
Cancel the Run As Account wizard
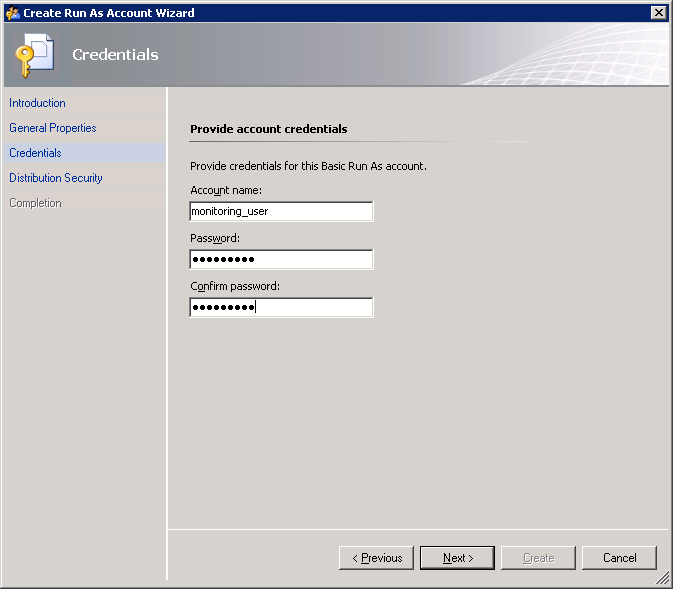pyautogui.click(x=619, y=558)
